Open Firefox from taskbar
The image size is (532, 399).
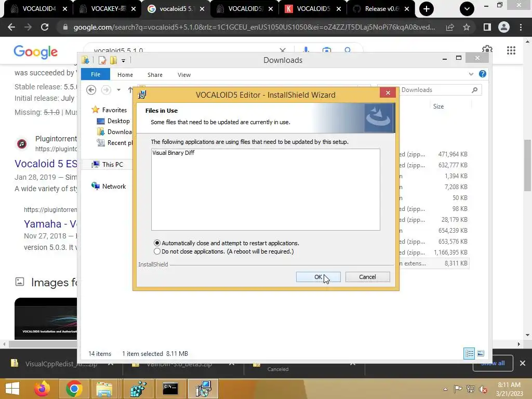click(42, 389)
